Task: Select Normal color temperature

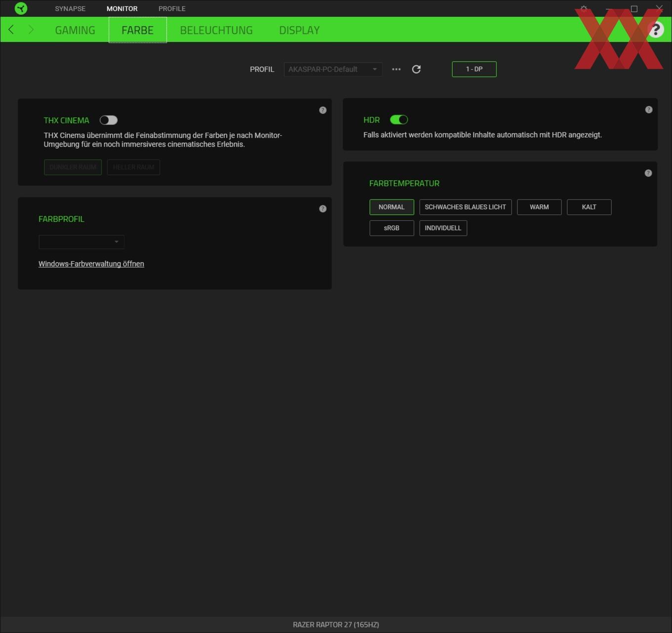Action: click(x=392, y=207)
